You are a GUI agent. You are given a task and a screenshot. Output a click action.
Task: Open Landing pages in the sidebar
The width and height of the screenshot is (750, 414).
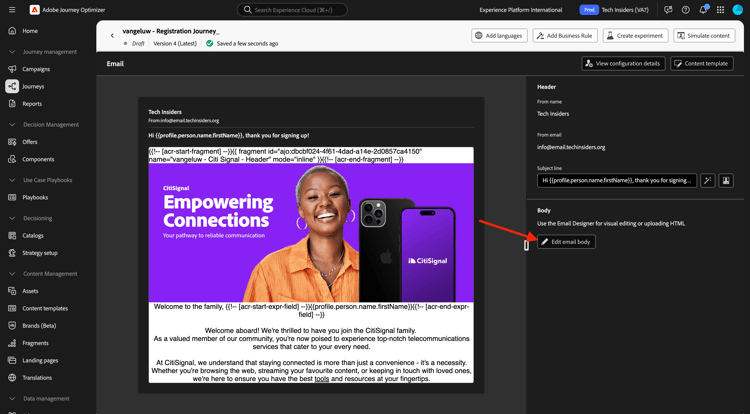tap(40, 360)
